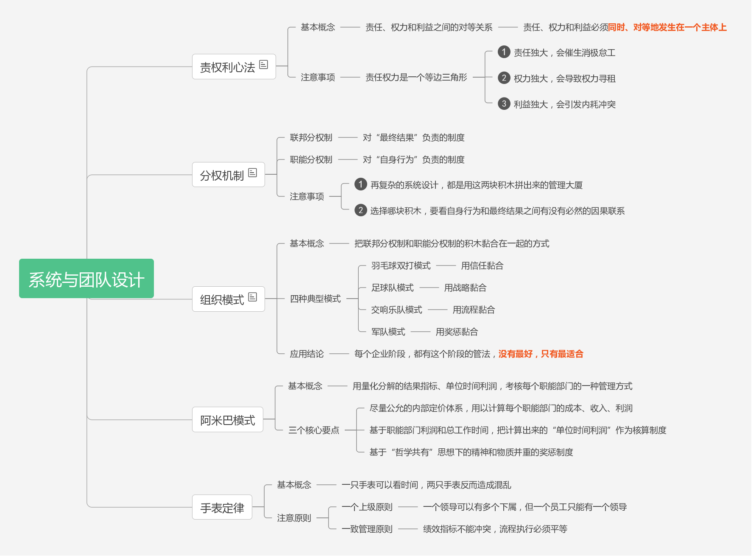The width and height of the screenshot is (756, 559).
Task: Open the note icon on 责权利心法
Action: [264, 64]
